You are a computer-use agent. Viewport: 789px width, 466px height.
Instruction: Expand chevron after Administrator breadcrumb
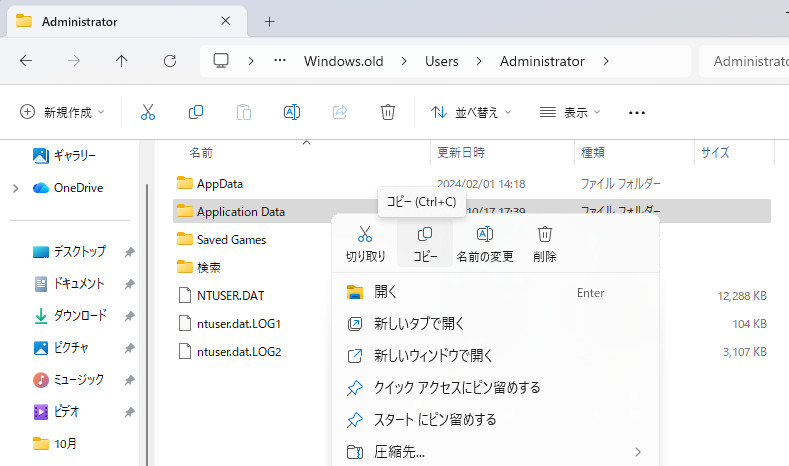point(606,61)
